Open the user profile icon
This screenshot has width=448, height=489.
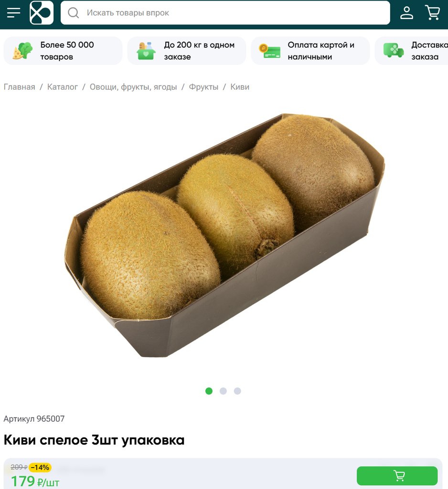point(406,13)
